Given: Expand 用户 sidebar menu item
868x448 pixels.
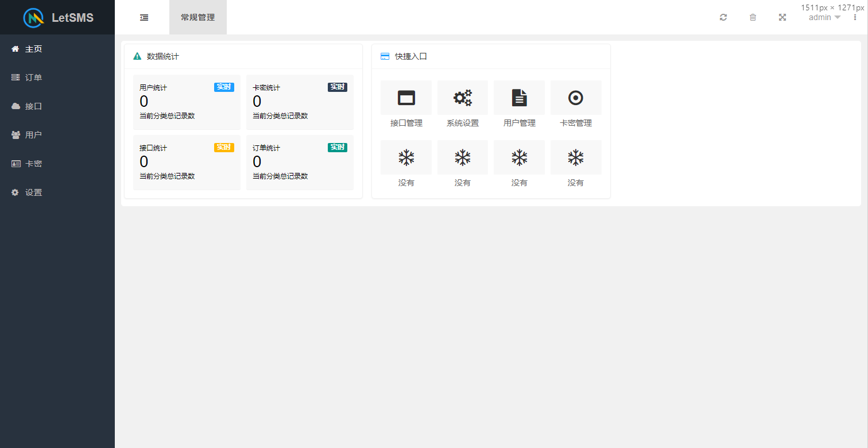Looking at the screenshot, I should 33,135.
